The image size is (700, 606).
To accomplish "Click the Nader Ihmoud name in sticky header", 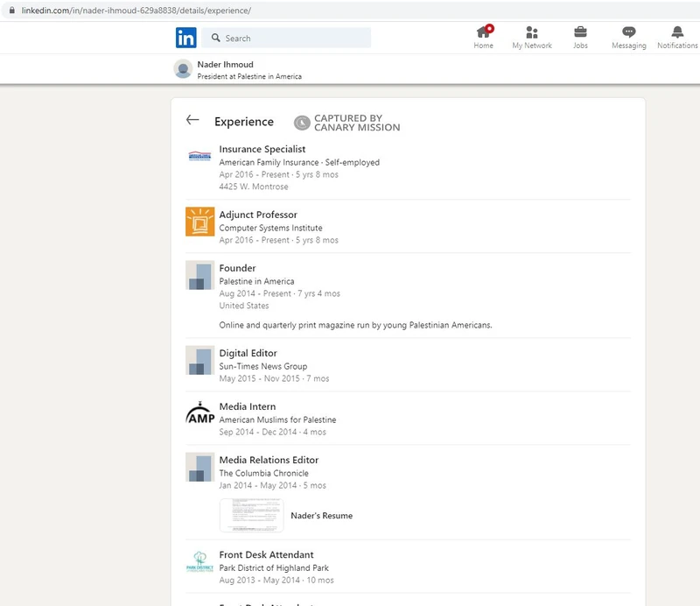I will tap(225, 64).
